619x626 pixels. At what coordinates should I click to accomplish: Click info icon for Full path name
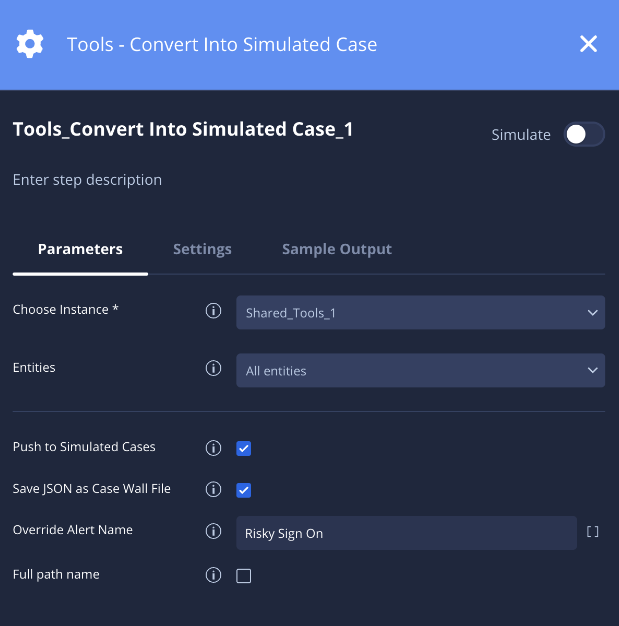(x=213, y=575)
